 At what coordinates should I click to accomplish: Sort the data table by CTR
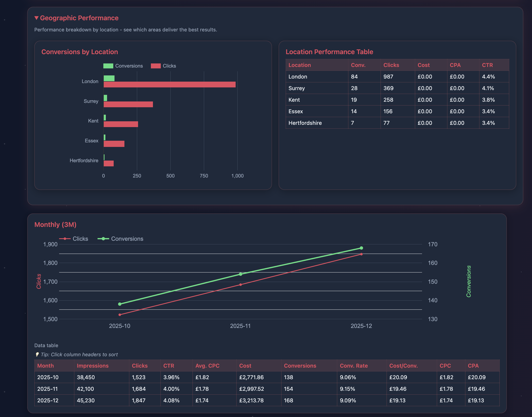point(168,366)
